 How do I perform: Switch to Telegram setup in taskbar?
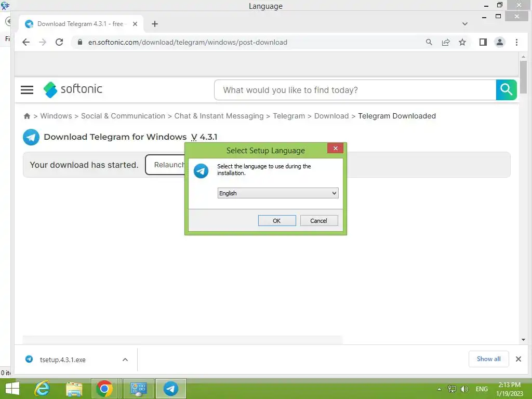coord(171,389)
